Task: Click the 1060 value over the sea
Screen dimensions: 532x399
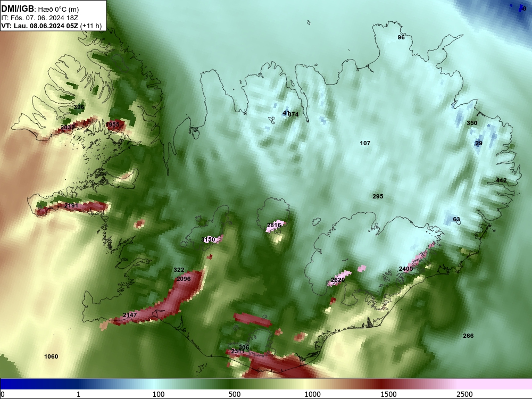Action: [x=51, y=356]
